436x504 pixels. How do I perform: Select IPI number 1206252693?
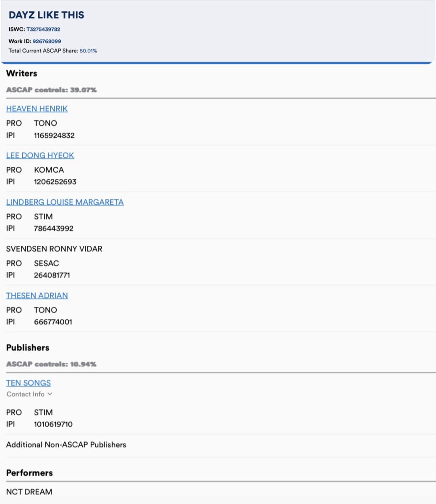55,182
